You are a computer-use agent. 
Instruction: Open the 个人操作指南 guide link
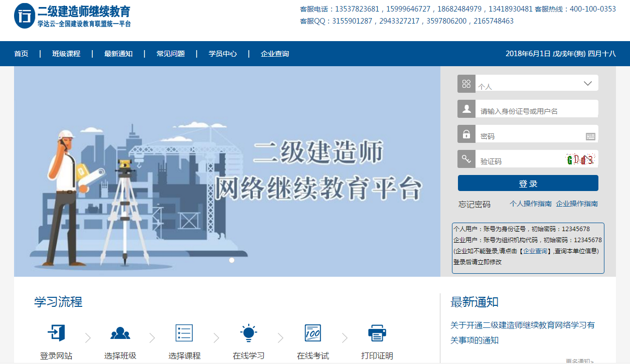click(x=530, y=204)
